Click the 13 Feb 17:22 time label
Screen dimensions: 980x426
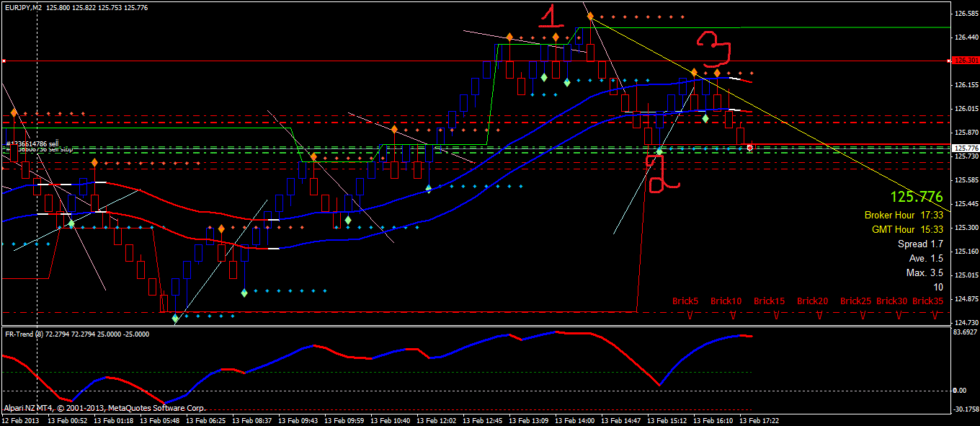(x=761, y=420)
